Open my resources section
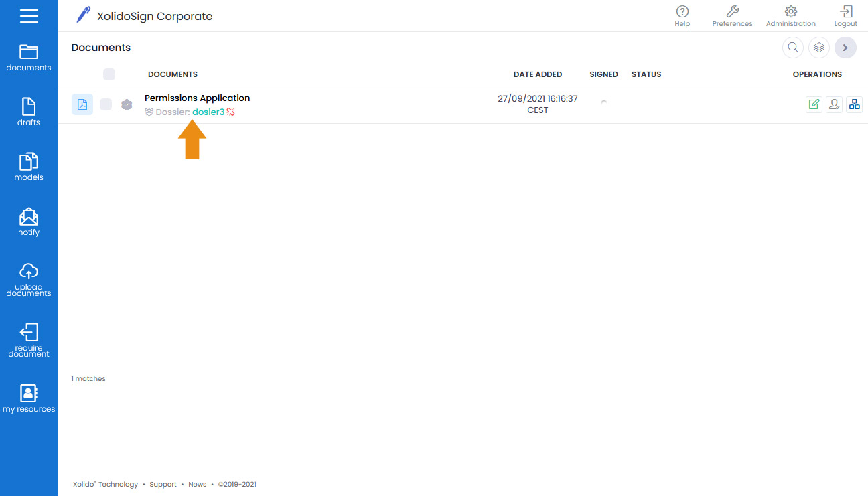868x496 pixels. point(29,398)
